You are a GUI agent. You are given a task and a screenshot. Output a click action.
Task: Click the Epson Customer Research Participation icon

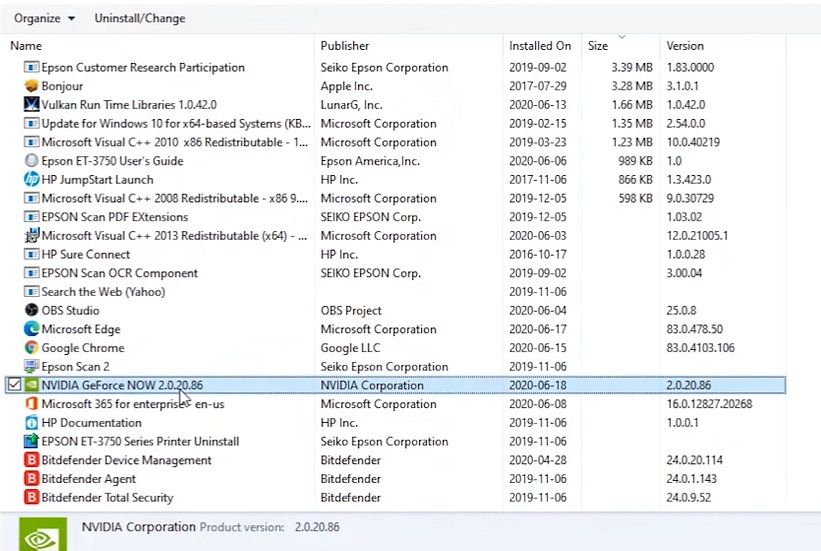pos(31,67)
